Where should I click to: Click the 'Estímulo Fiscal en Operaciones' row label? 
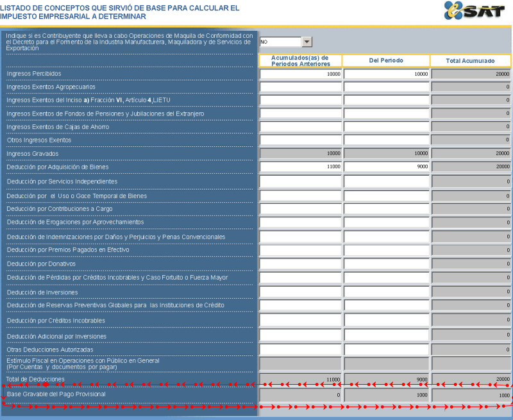tap(83, 364)
